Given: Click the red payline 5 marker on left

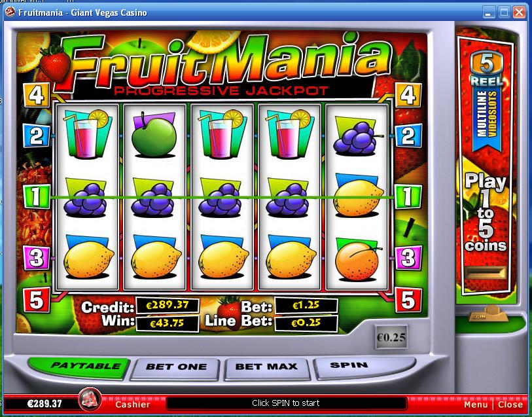Looking at the screenshot, I should (x=36, y=300).
